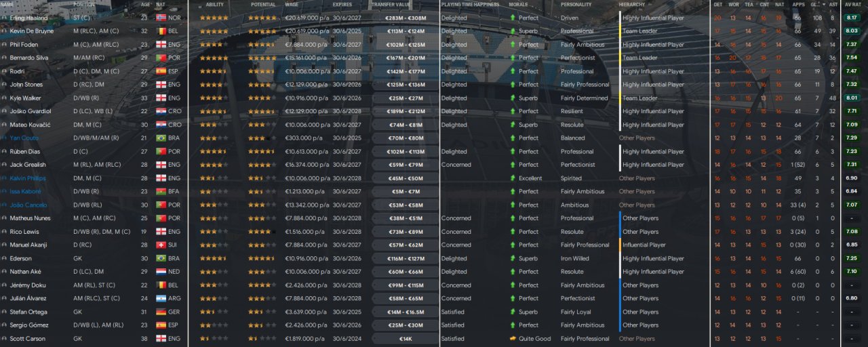This screenshot has height=347, width=868.
Task: Click the Belgium flag in De Bruyne's row
Action: (x=161, y=31)
